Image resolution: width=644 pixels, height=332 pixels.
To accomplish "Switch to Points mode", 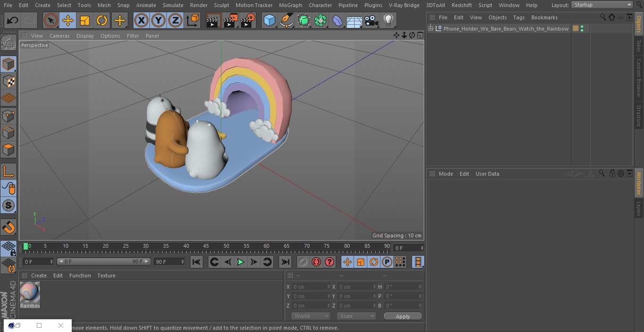I will pyautogui.click(x=8, y=116).
